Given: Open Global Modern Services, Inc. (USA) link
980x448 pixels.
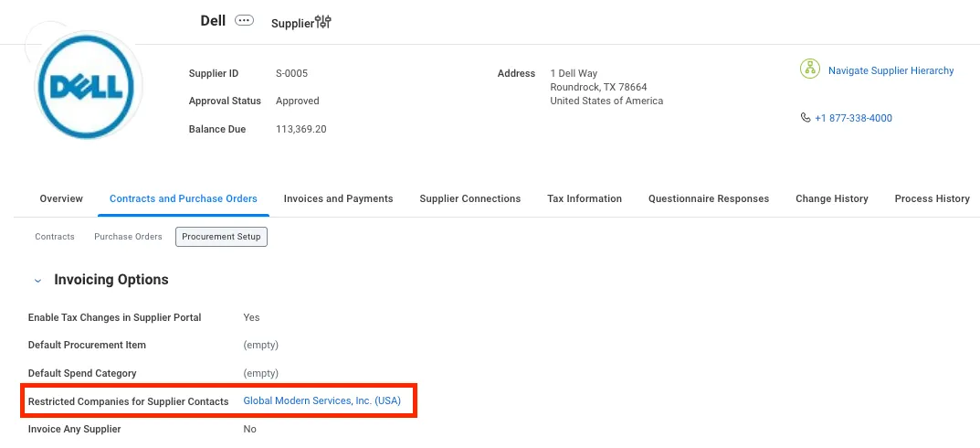Looking at the screenshot, I should [321, 400].
